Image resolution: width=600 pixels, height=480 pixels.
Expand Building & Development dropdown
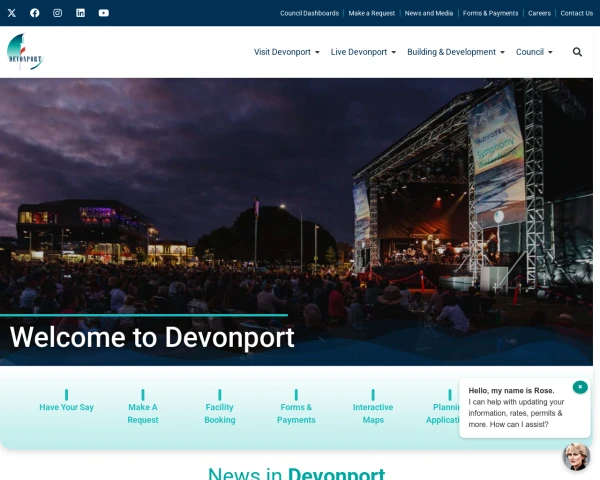point(455,52)
